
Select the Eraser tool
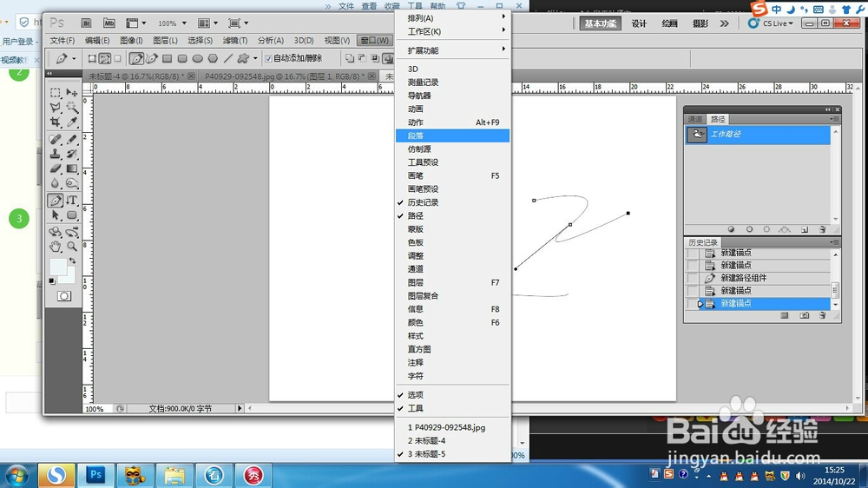coord(56,168)
